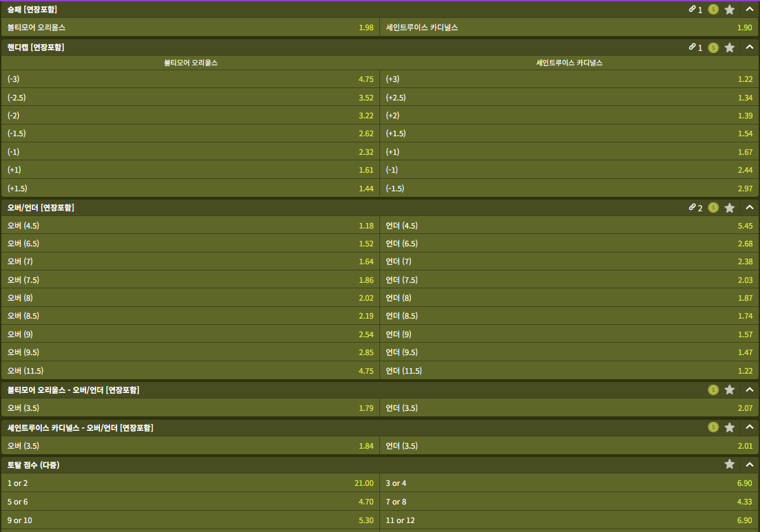Collapse the 볼티모어 오리올스 - 오버/언더 section
The width and height of the screenshot is (760, 532).
pyautogui.click(x=750, y=390)
